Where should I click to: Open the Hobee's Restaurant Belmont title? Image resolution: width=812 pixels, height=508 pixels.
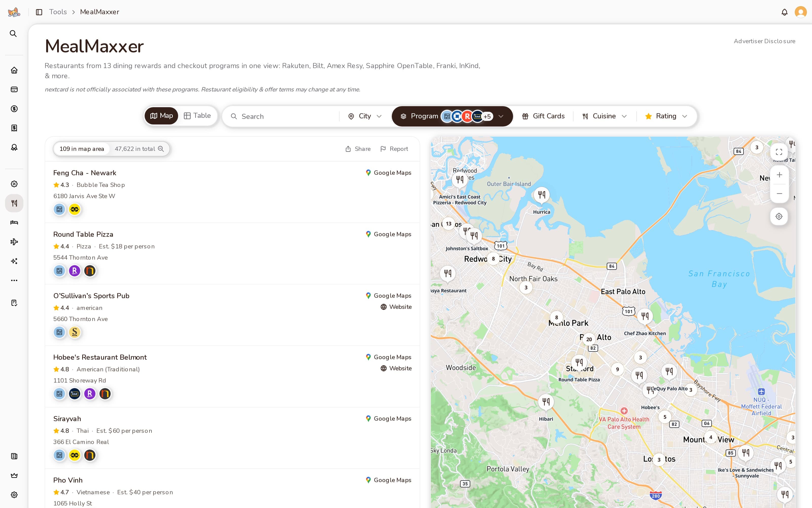(x=100, y=357)
